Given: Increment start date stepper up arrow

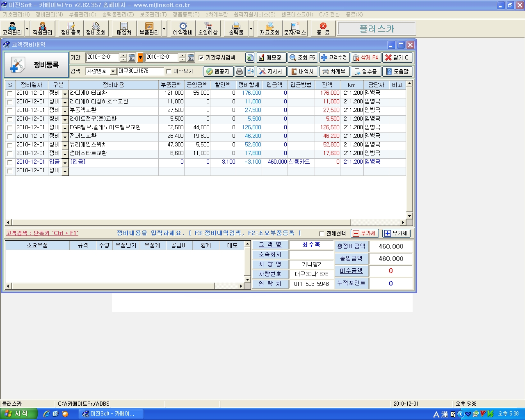Looking at the screenshot, I should [x=123, y=56].
